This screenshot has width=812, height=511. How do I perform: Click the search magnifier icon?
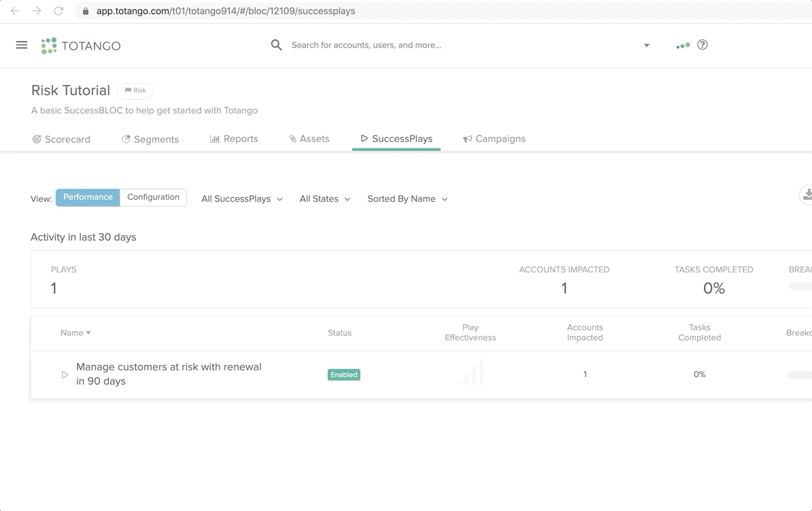pos(277,45)
